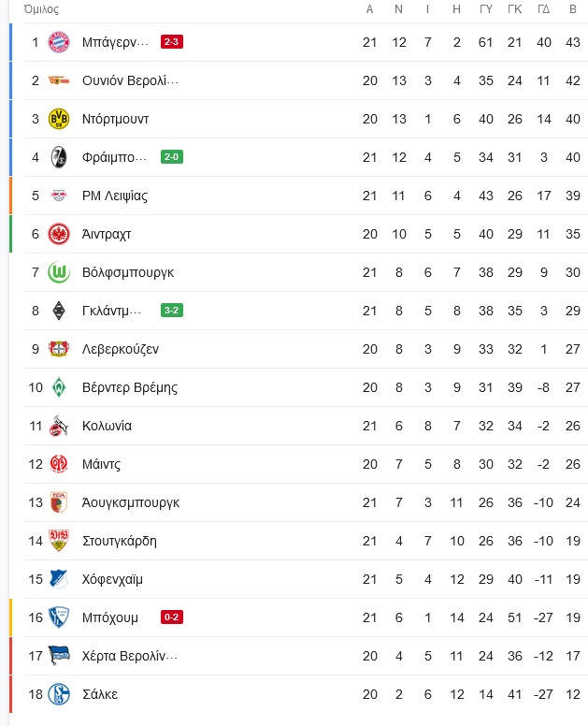
Task: Select the Κολωνία team name
Action: tap(107, 426)
